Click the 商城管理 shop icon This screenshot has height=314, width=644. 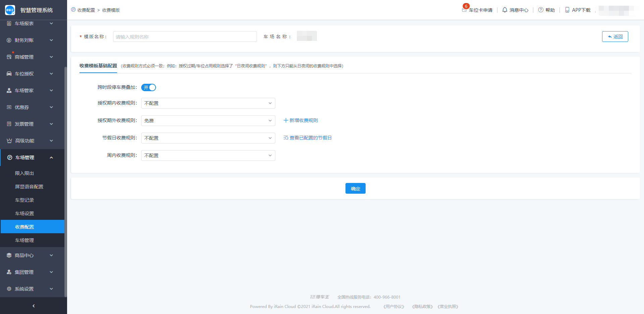point(9,57)
